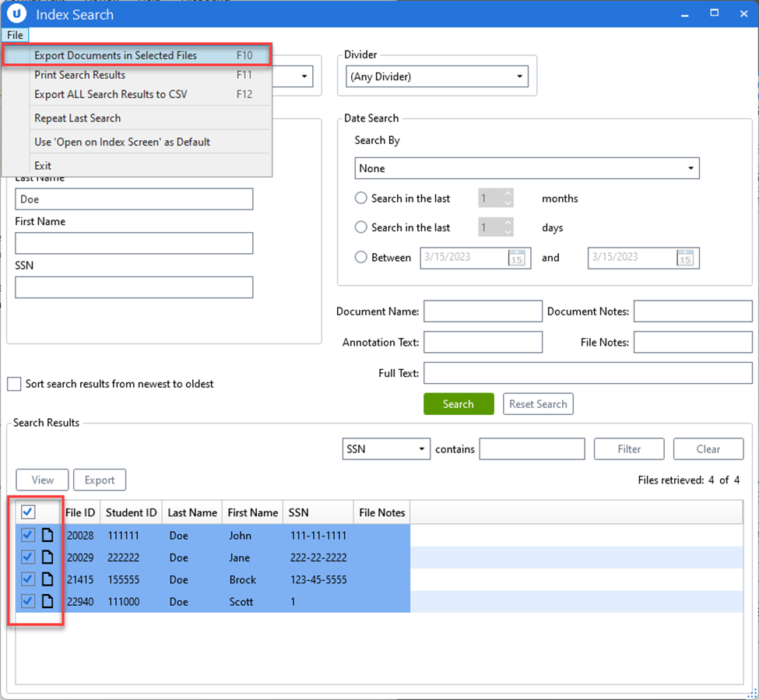Select the Between dates radio button
759x700 pixels.
(x=361, y=257)
